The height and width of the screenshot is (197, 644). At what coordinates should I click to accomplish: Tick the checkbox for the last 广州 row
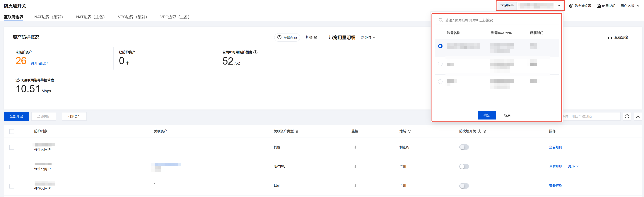point(11,186)
